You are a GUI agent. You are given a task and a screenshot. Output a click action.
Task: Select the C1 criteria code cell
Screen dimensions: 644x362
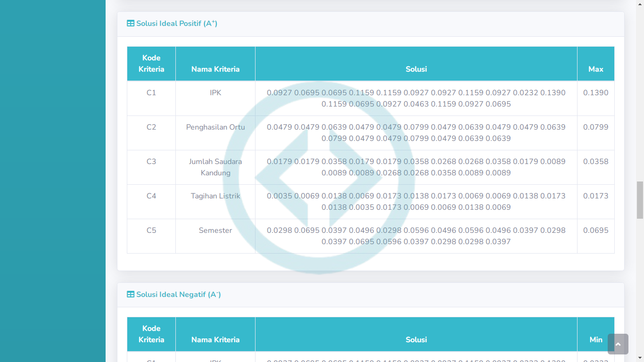[151, 93]
